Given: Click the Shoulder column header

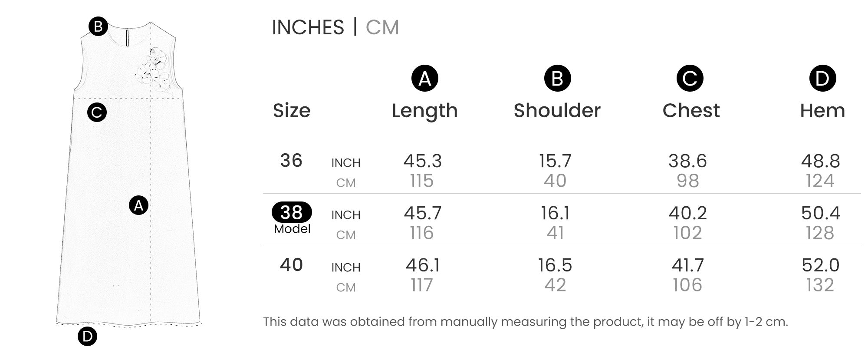Looking at the screenshot, I should point(557,110).
